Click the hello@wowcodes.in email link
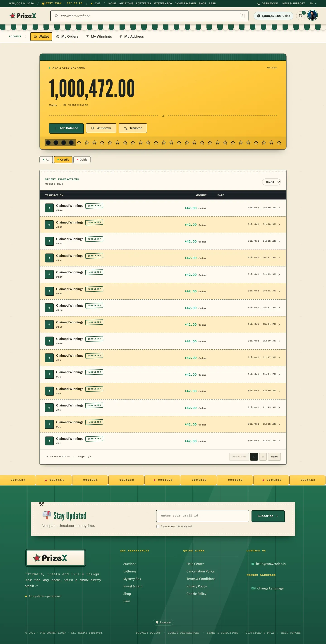 pos(268,564)
